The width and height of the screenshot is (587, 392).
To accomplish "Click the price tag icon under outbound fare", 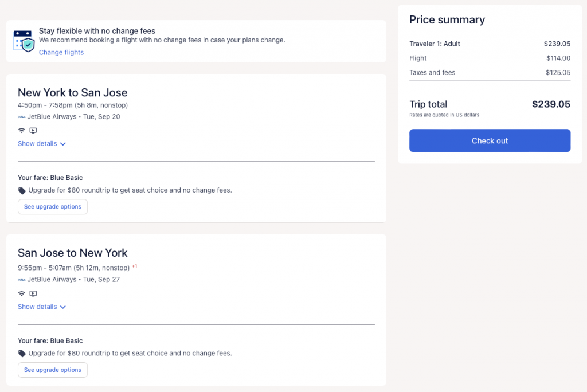I will click(22, 190).
